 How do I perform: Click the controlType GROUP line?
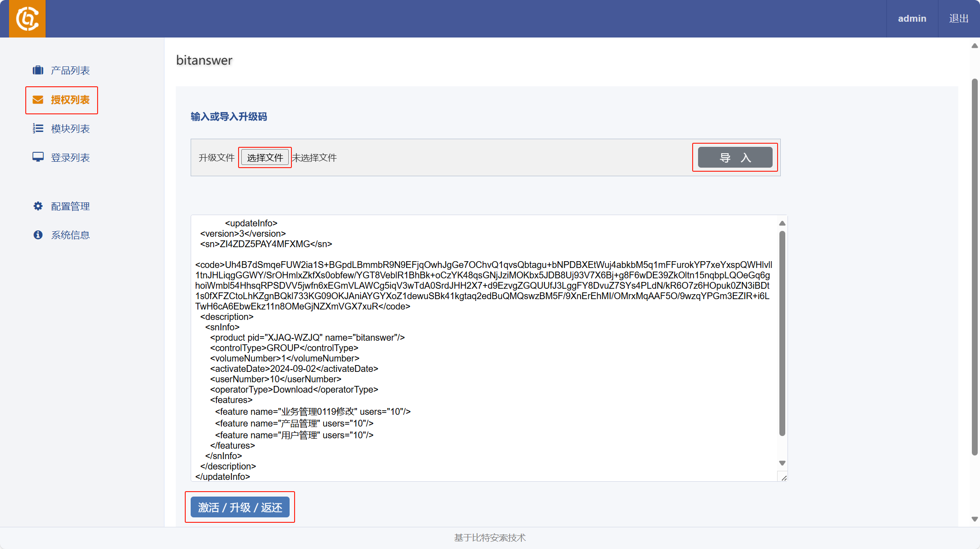tap(284, 348)
